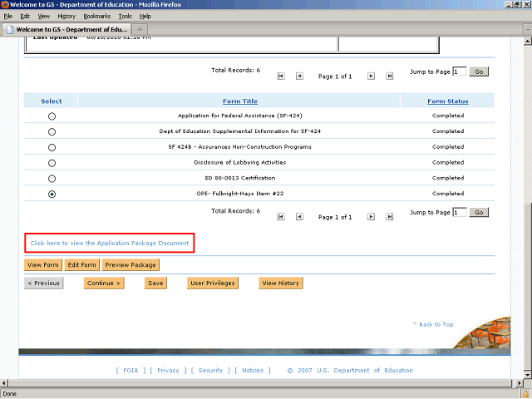The height and width of the screenshot is (399, 532).
Task: Sort table by Form Title header
Action: pos(240,101)
